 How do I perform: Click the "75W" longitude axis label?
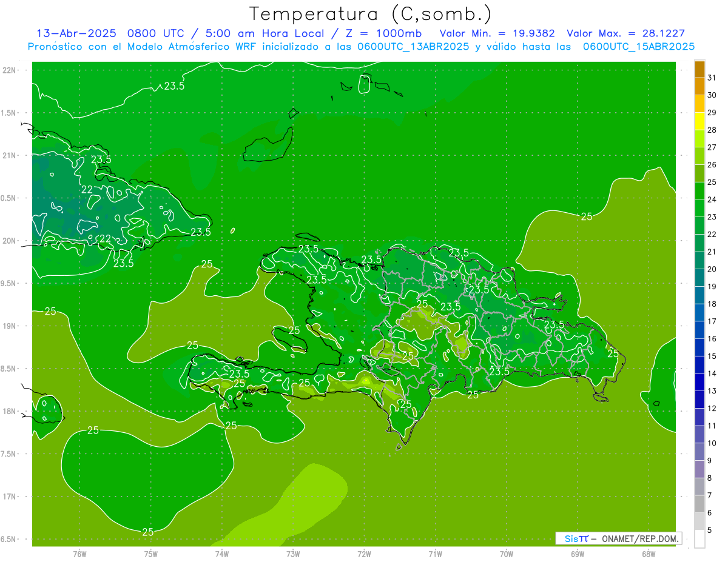[x=150, y=554]
